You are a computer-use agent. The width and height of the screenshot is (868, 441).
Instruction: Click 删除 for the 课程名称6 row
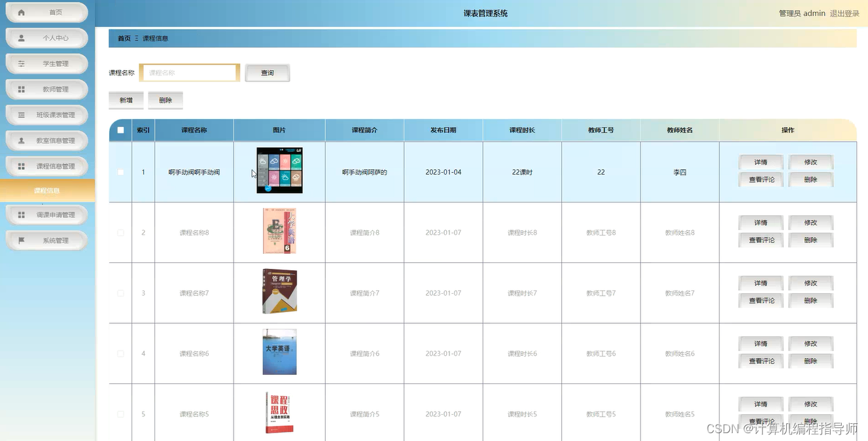coord(811,361)
